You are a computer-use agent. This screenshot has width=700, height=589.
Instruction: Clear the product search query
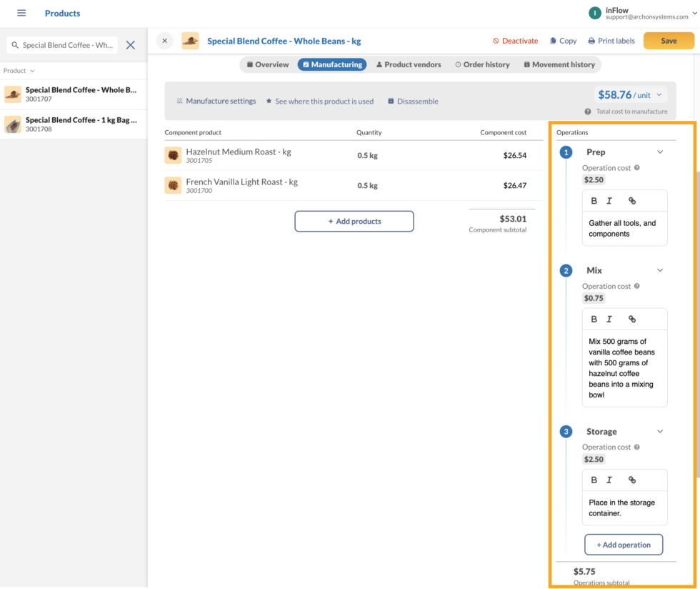click(x=131, y=44)
